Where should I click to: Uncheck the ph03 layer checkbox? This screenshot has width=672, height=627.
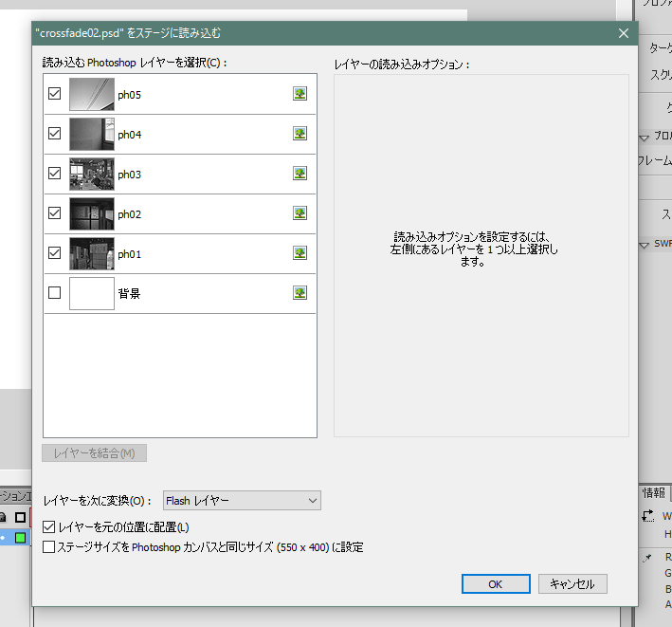[54, 174]
